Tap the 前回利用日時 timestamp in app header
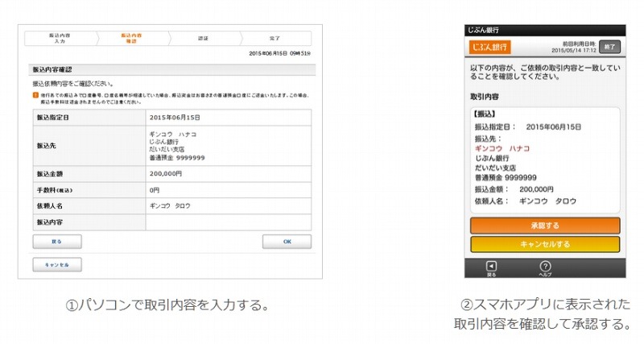644x344 pixels. pyautogui.click(x=574, y=47)
